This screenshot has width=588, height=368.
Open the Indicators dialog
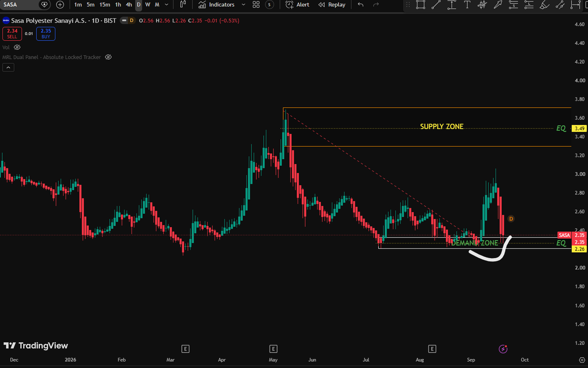(216, 4)
